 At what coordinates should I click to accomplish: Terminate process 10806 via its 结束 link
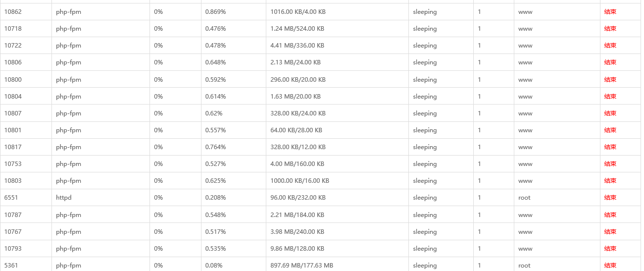(x=610, y=62)
